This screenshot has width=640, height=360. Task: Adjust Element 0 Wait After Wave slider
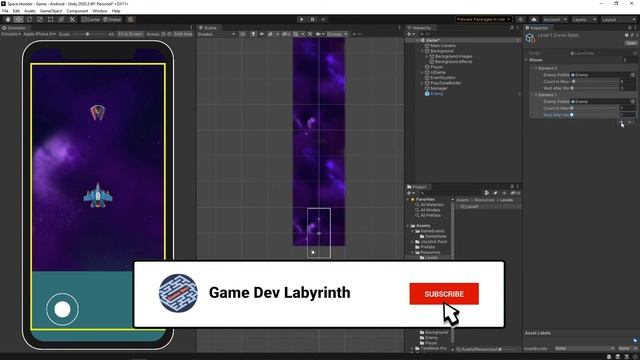pos(595,88)
